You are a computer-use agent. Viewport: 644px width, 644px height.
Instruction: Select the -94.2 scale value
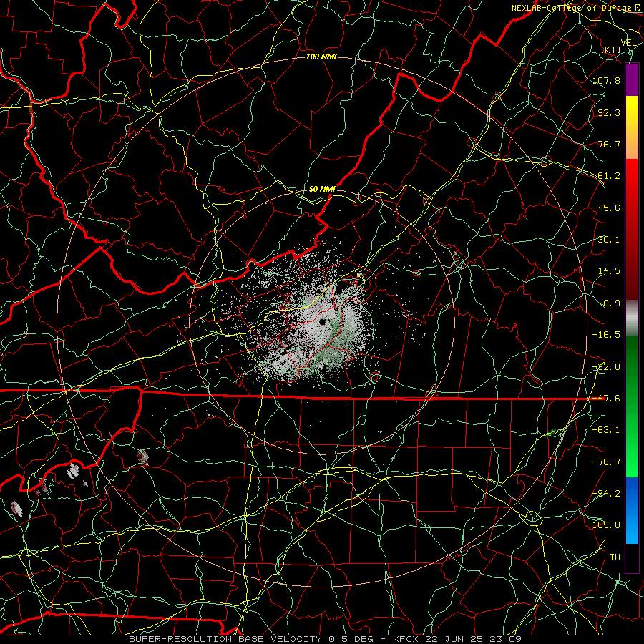pos(606,494)
